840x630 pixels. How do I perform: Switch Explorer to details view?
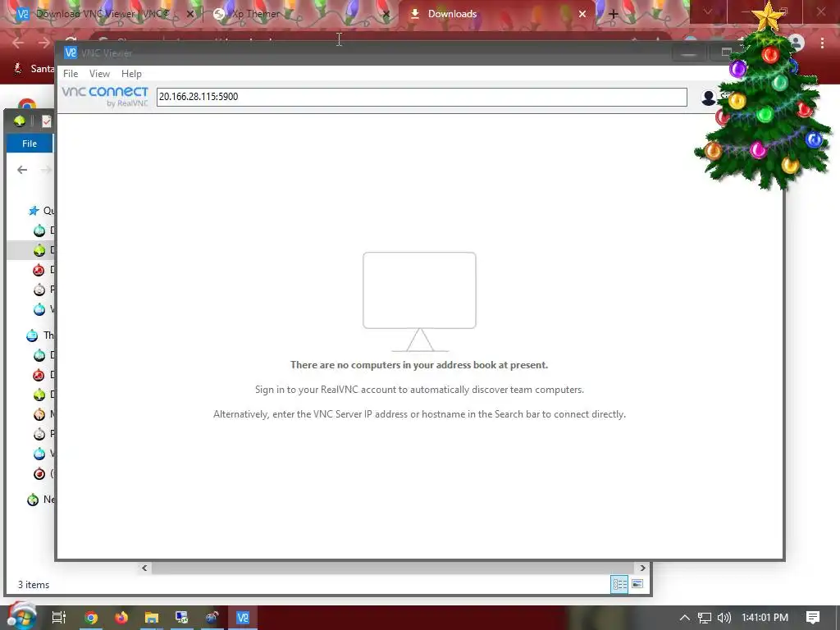click(619, 584)
